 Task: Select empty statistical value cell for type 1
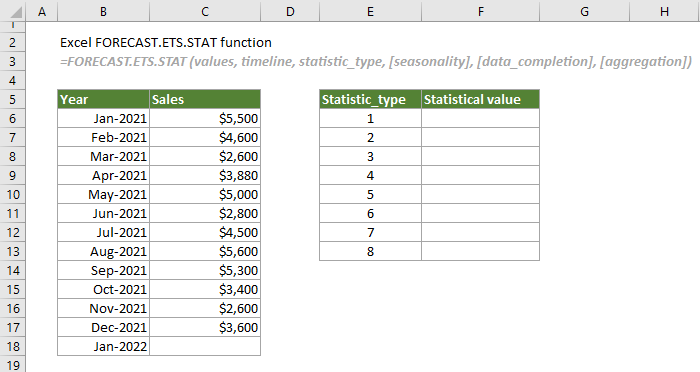tap(480, 118)
